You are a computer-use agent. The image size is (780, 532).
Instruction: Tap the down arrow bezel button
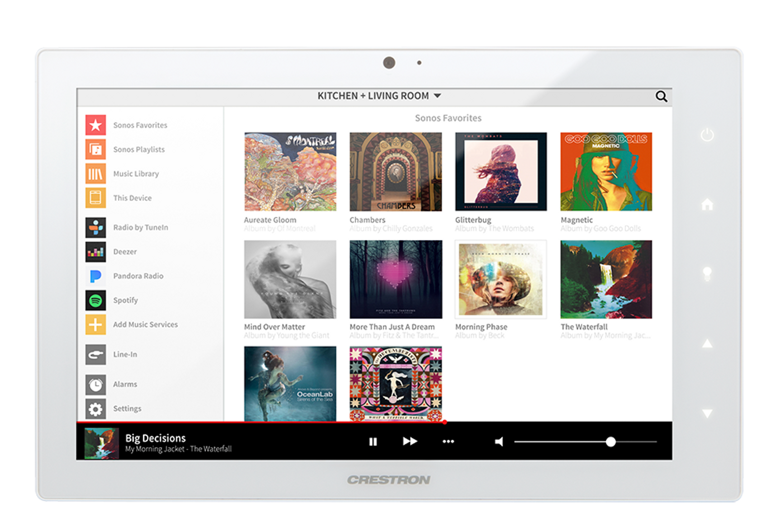click(707, 413)
